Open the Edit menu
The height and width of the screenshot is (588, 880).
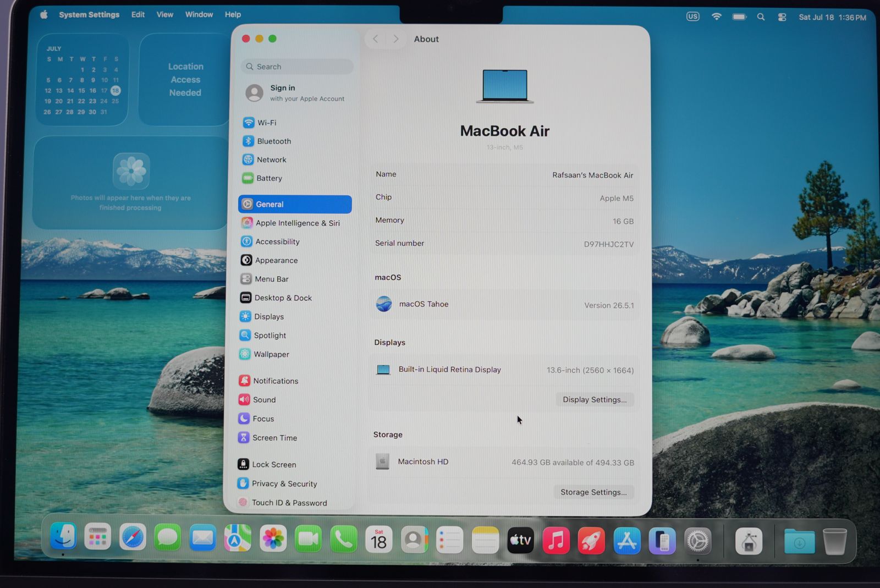(138, 15)
